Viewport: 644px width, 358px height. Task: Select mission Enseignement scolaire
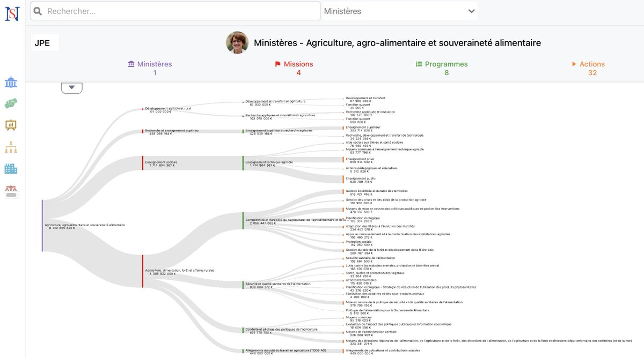(x=161, y=163)
